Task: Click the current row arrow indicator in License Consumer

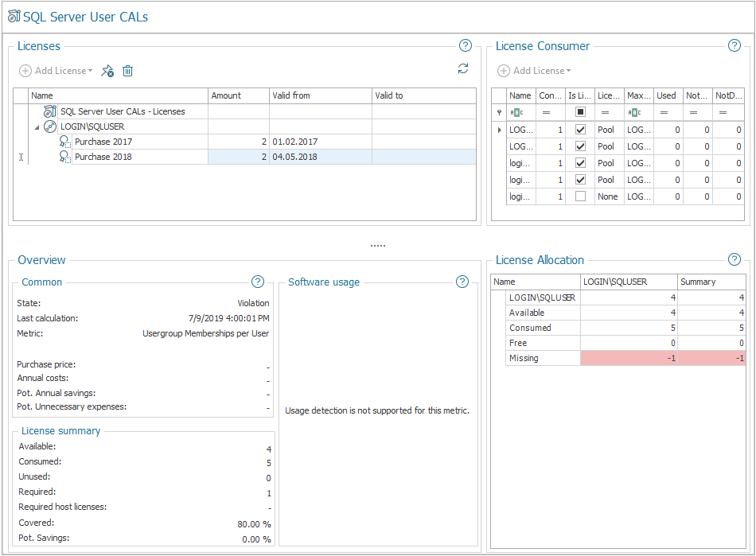Action: click(x=499, y=130)
